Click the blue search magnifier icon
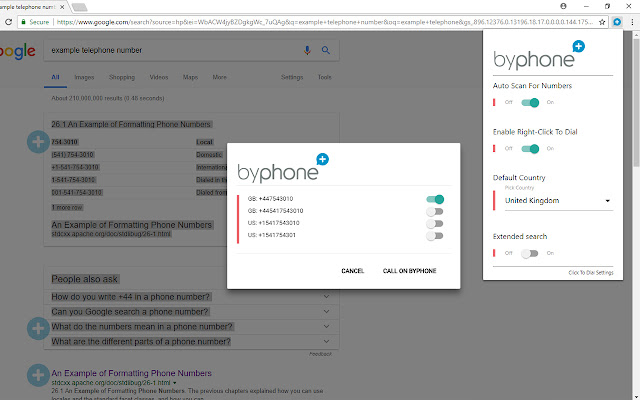 [x=325, y=50]
